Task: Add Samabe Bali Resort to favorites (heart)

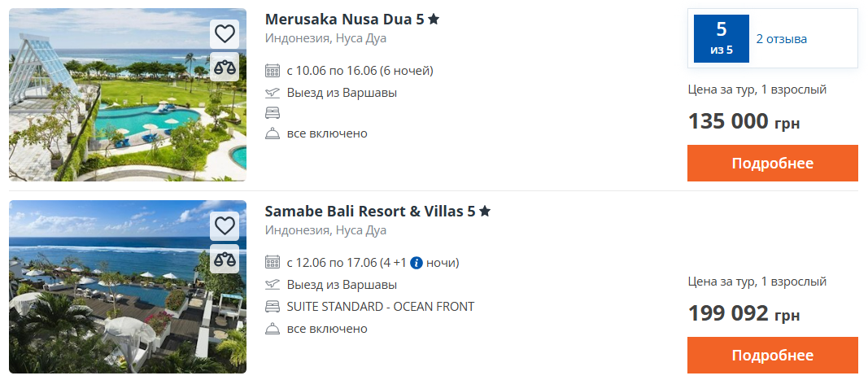Action: [x=225, y=225]
